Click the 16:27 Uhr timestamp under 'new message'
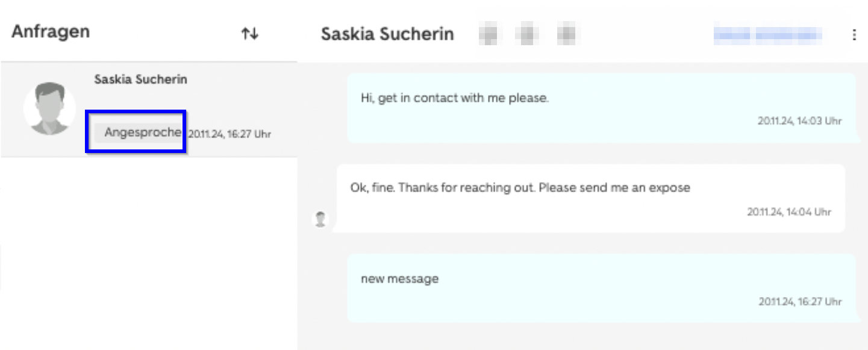This screenshot has height=350, width=868. 800,302
